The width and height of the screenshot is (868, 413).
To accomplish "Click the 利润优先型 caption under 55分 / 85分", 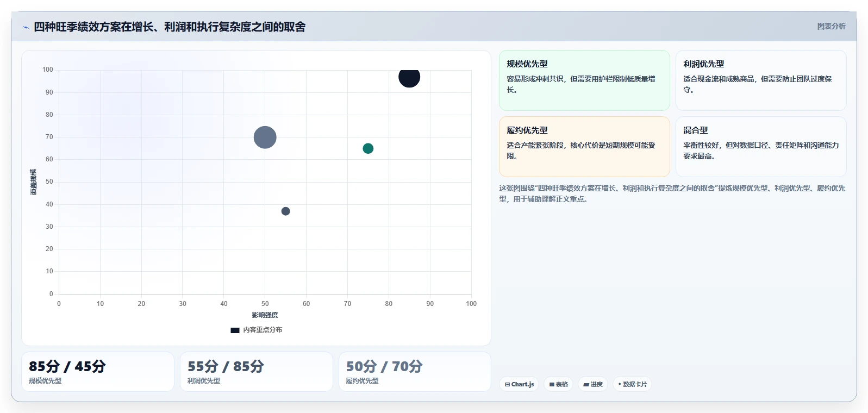I will (x=204, y=381).
